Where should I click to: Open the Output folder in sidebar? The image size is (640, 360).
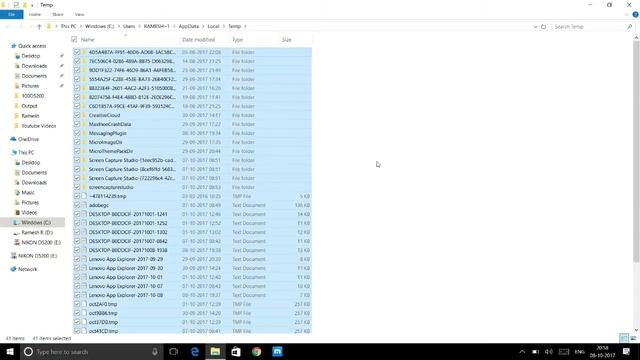pyautogui.click(x=29, y=106)
